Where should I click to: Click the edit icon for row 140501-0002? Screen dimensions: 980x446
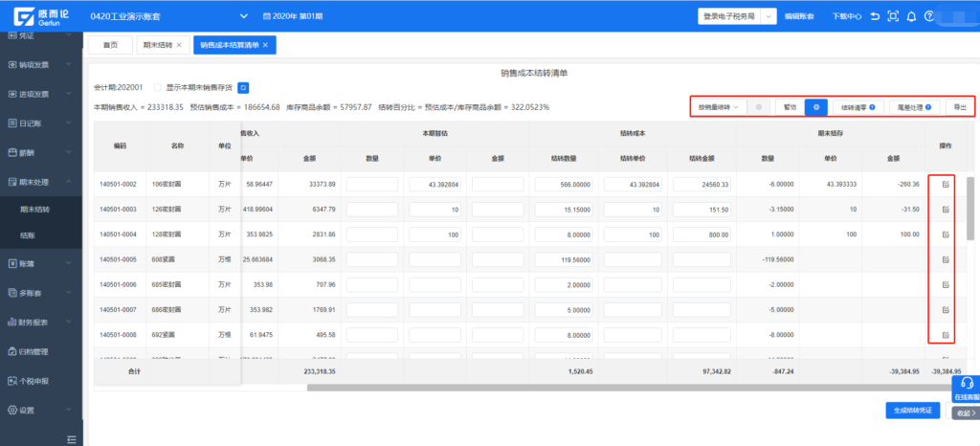pos(946,185)
